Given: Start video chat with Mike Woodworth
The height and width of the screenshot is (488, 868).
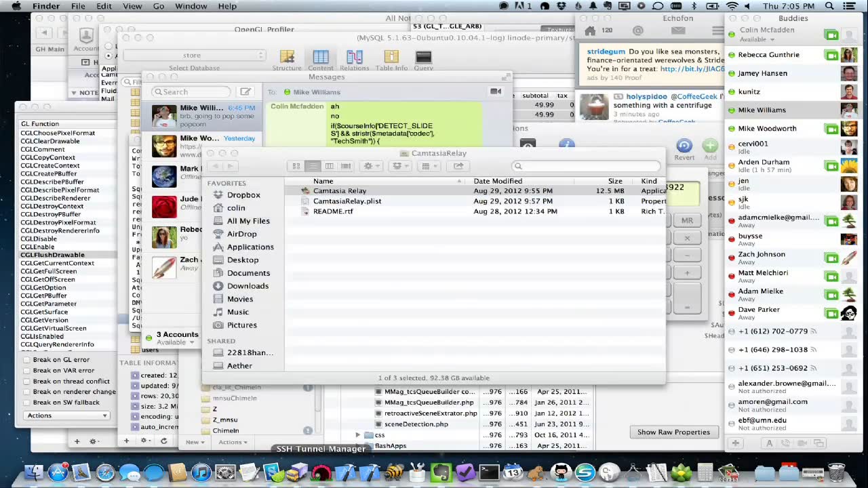Looking at the screenshot, I should pyautogui.click(x=831, y=129).
